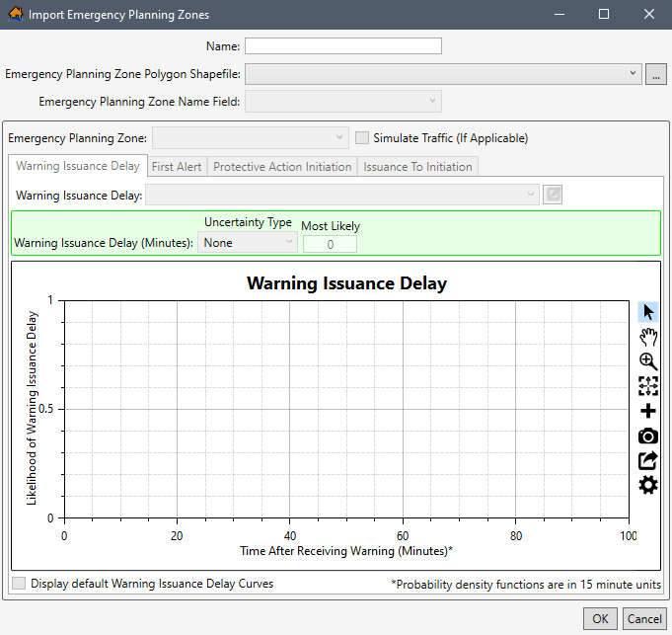The width and height of the screenshot is (672, 635).
Task: Click the Warning Issuance Delay chart title
Action: tap(346, 283)
